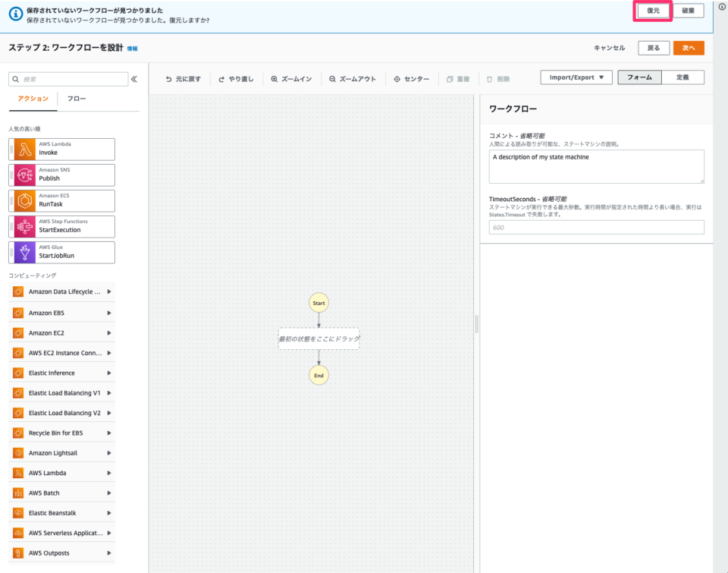Expand Elastic Load Balancing V1 arrow
The height and width of the screenshot is (573, 728).
point(109,392)
